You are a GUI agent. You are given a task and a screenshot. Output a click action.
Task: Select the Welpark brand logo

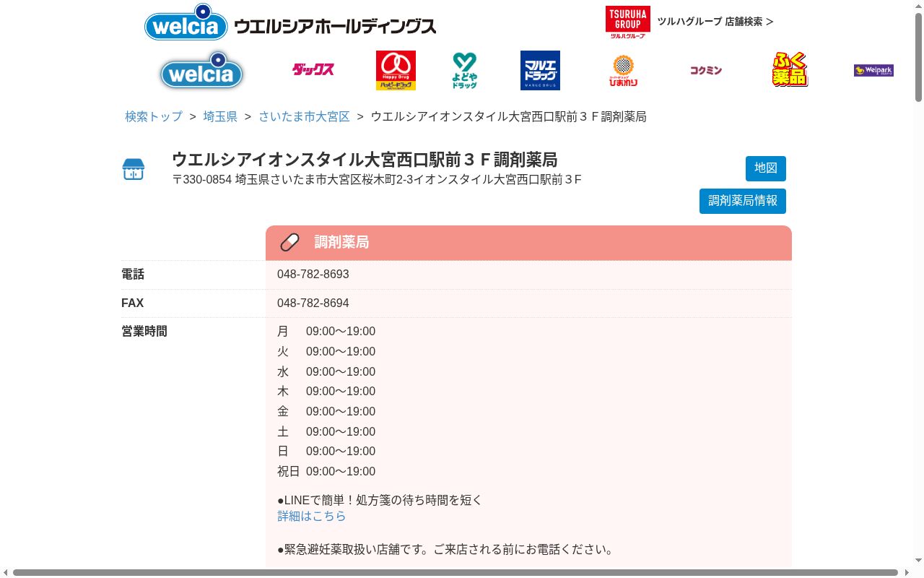(873, 70)
